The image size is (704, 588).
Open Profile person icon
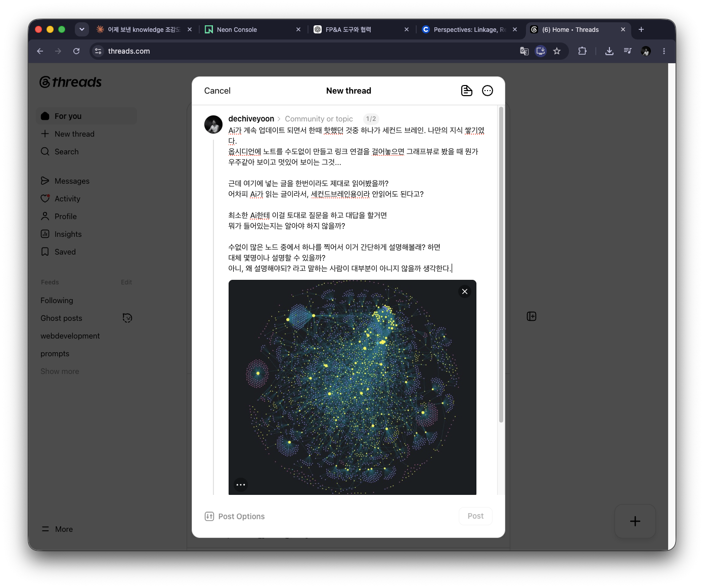tap(45, 216)
